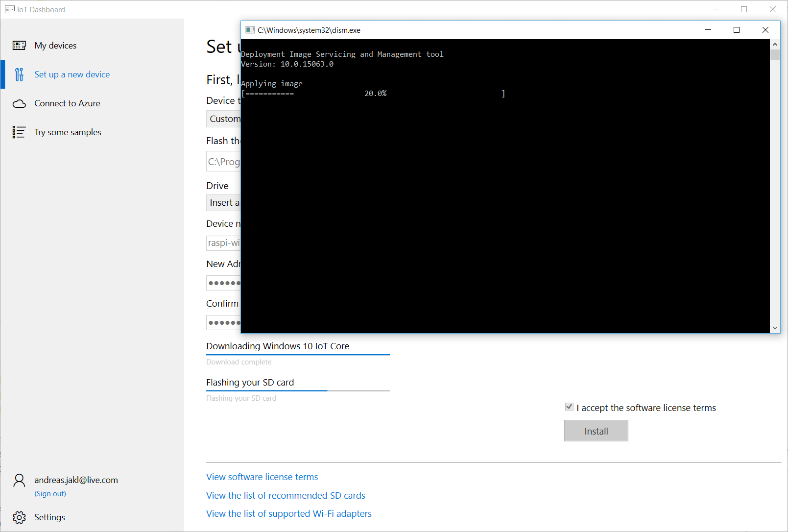Switch to the Try some samples section
788x532 pixels.
point(68,132)
